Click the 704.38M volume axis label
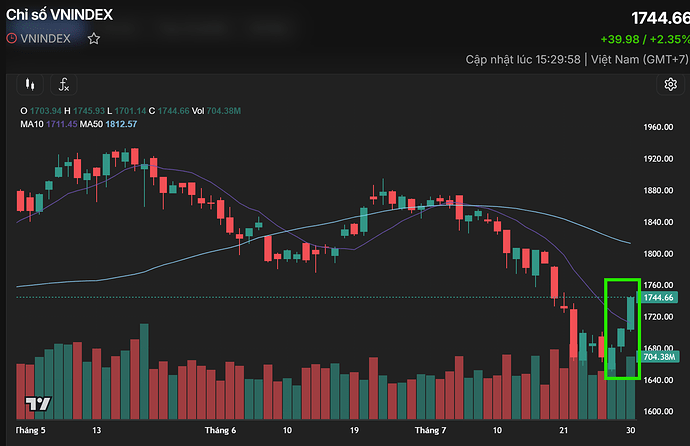The image size is (690, 446). tap(659, 357)
